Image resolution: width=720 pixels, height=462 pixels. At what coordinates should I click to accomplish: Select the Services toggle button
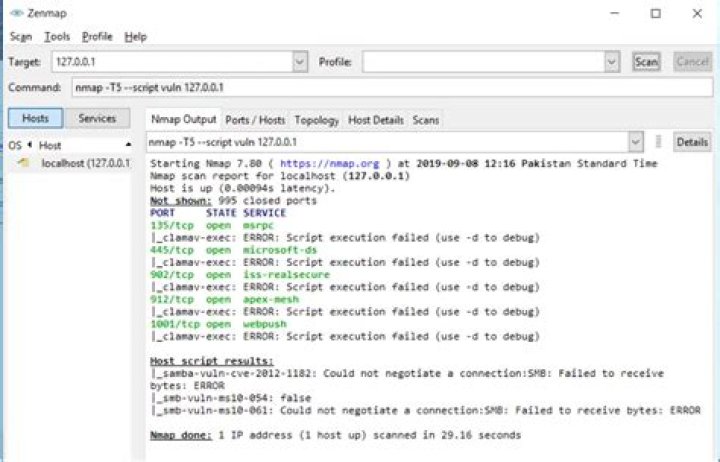coord(97,118)
